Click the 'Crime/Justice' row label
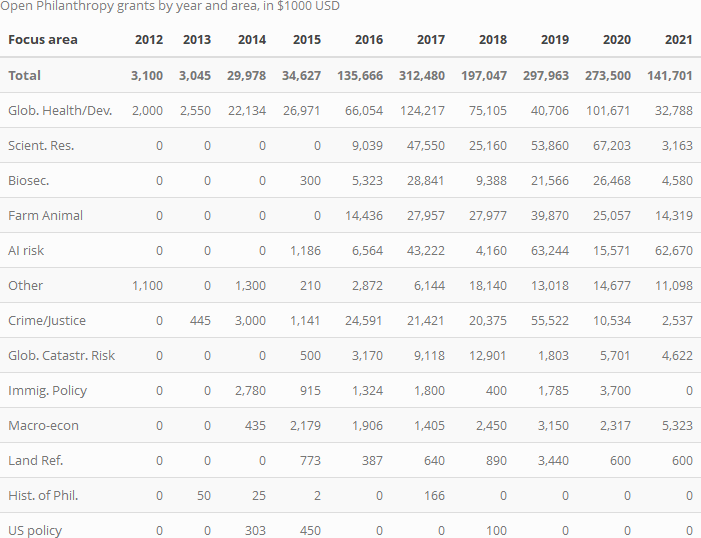 pyautogui.click(x=47, y=320)
